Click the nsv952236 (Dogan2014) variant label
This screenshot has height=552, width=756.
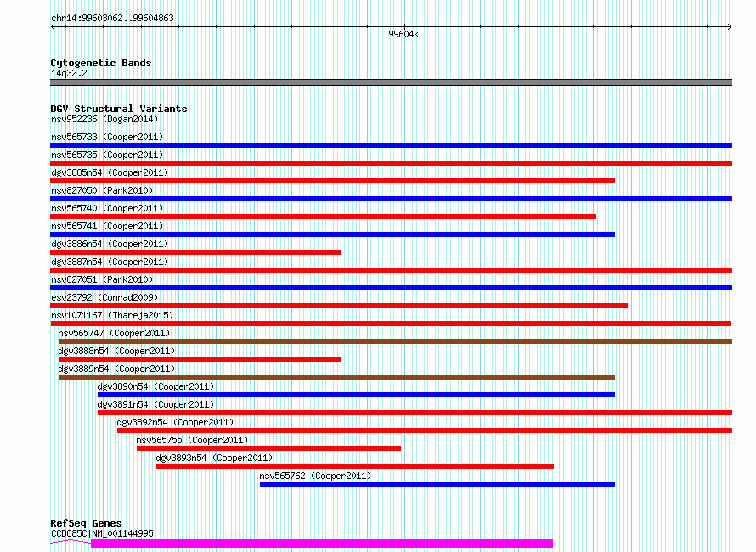(x=104, y=119)
